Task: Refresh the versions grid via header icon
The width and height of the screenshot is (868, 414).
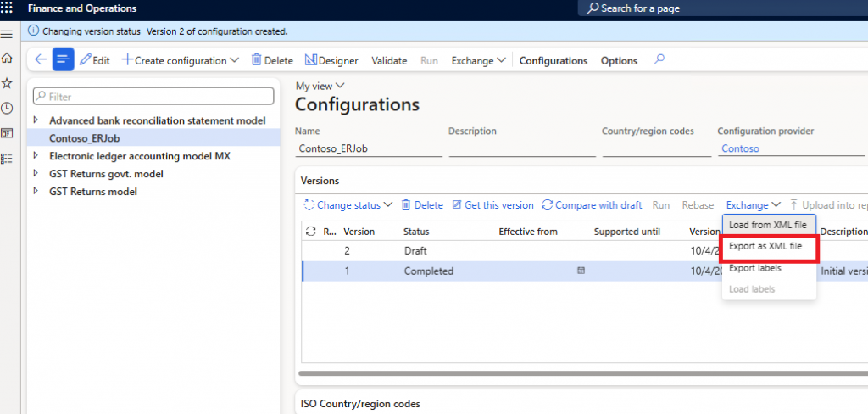Action: (x=310, y=232)
